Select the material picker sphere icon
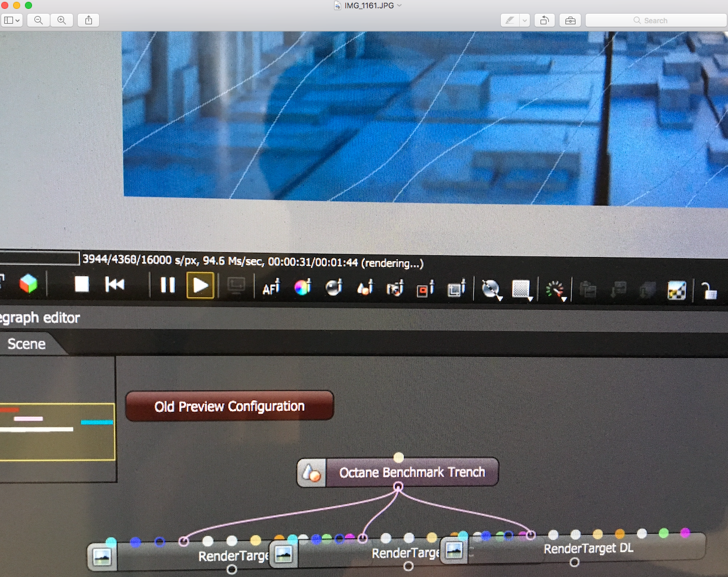Screen dimensions: 728x577 tap(334, 288)
